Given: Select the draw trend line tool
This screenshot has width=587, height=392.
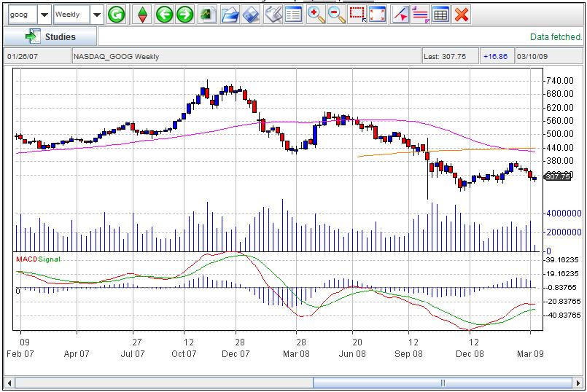Looking at the screenshot, I should coord(400,15).
